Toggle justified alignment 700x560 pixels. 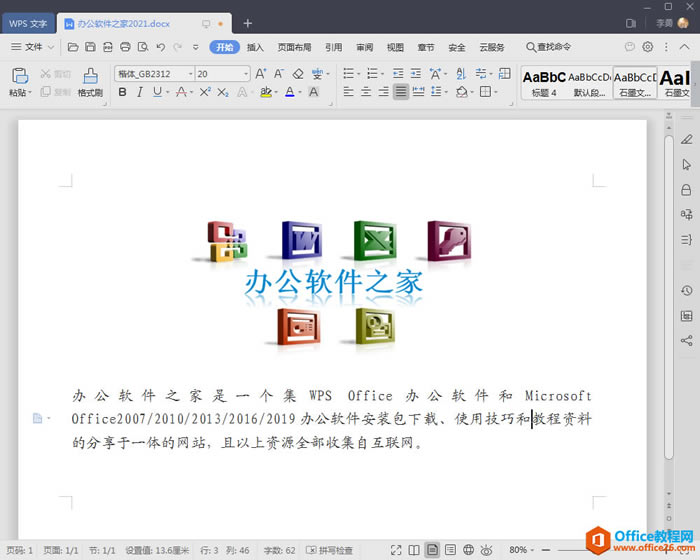click(x=401, y=92)
